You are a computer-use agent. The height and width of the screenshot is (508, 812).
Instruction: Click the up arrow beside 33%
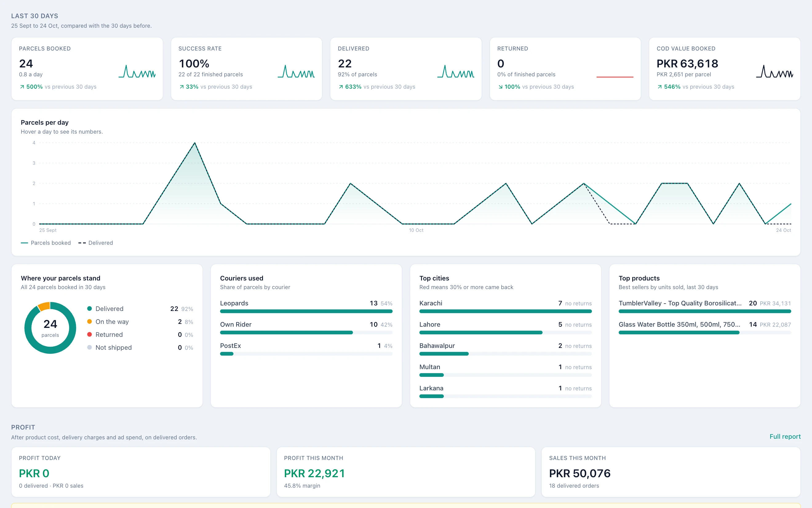[181, 87]
